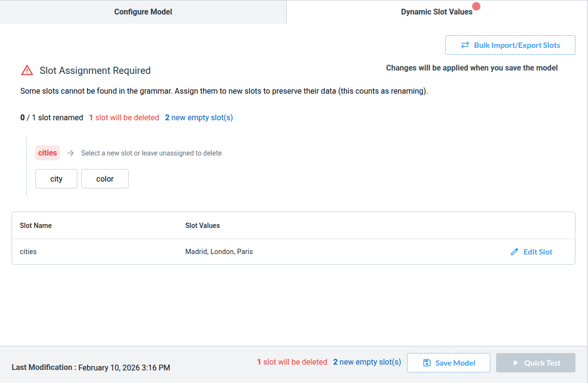Click the "0 / 1 slot renamed" status text
This screenshot has height=383, width=588.
pos(52,117)
